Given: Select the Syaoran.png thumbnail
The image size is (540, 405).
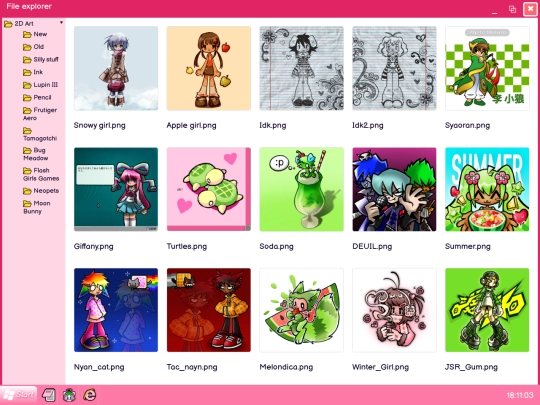Looking at the screenshot, I should pos(487,68).
